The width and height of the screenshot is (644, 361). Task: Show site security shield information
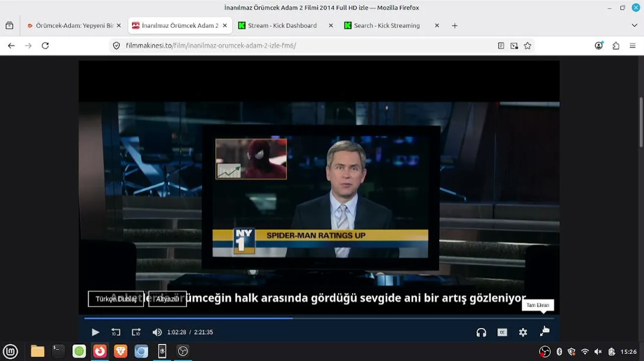116,46
